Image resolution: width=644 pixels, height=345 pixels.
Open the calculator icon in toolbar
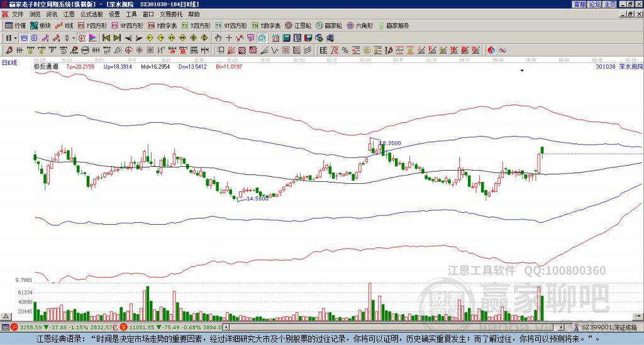[287, 38]
